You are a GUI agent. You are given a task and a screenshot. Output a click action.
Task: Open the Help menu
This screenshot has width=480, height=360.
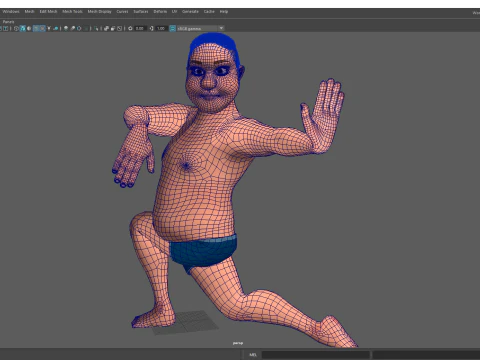pos(224,12)
